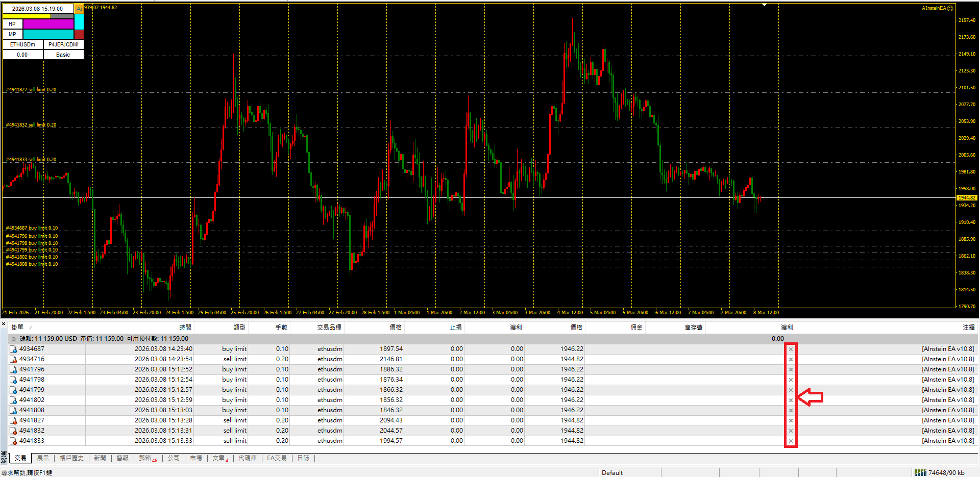
Task: Click the red square beside the MP bar
Action: (79, 34)
